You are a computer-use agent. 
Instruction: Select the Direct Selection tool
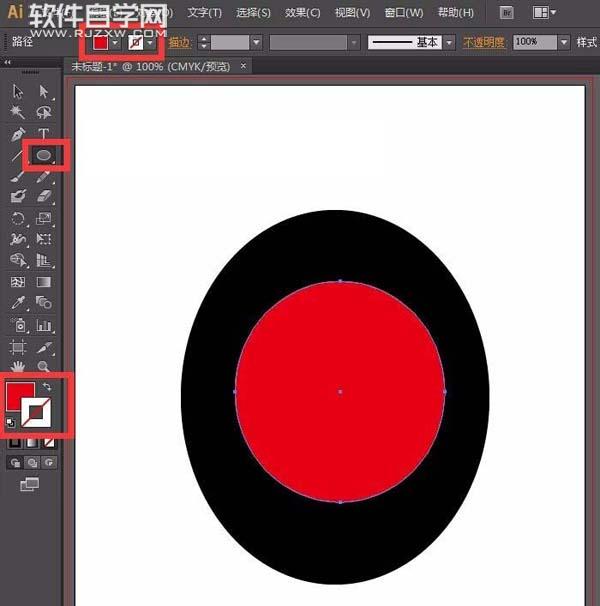click(x=44, y=91)
